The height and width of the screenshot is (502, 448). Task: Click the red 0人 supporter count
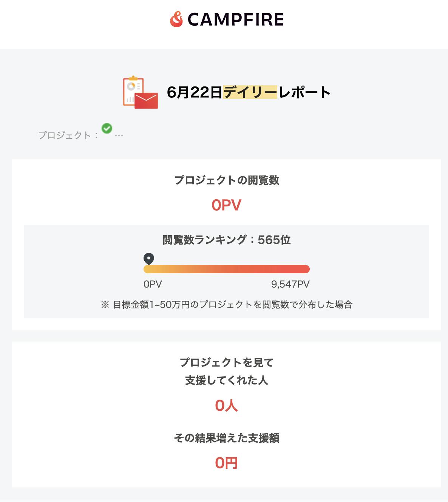226,406
